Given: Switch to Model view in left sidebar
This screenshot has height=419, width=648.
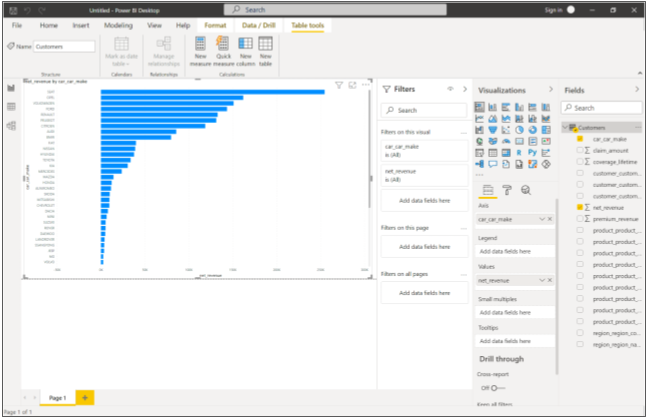Looking at the screenshot, I should [12, 126].
